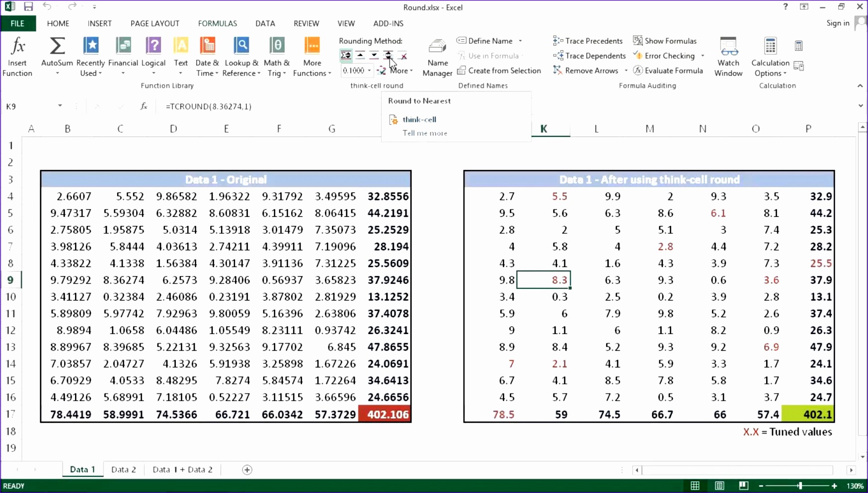
Task: Enable the Round Down rounding method
Action: (x=374, y=55)
